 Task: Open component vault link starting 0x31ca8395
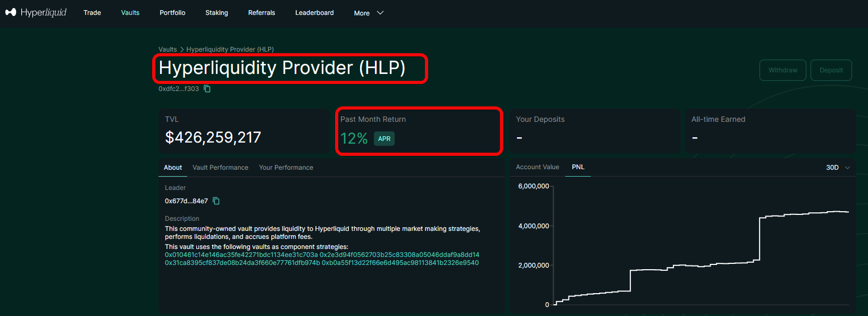(x=242, y=263)
